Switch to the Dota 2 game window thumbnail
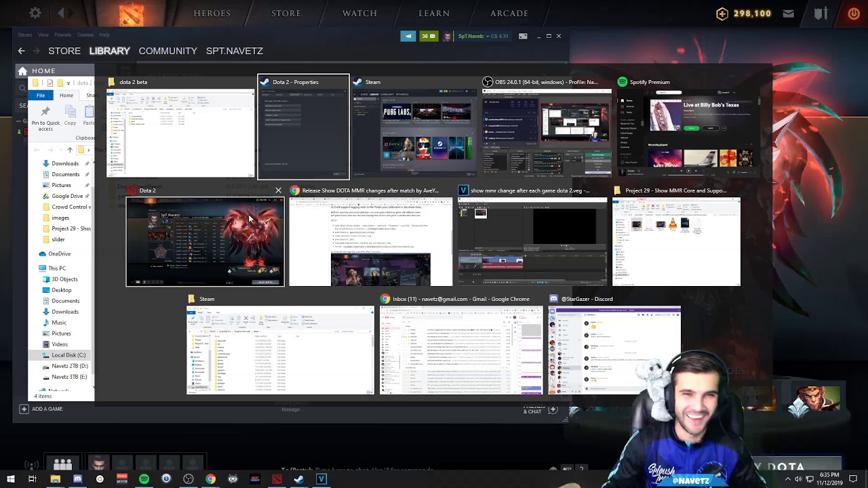The image size is (868, 488). coord(205,241)
